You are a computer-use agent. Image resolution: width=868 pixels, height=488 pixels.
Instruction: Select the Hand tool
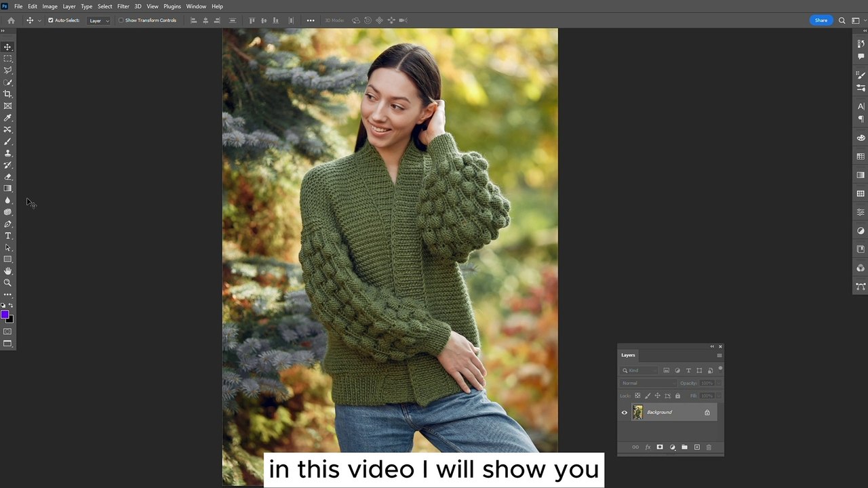pos(7,271)
